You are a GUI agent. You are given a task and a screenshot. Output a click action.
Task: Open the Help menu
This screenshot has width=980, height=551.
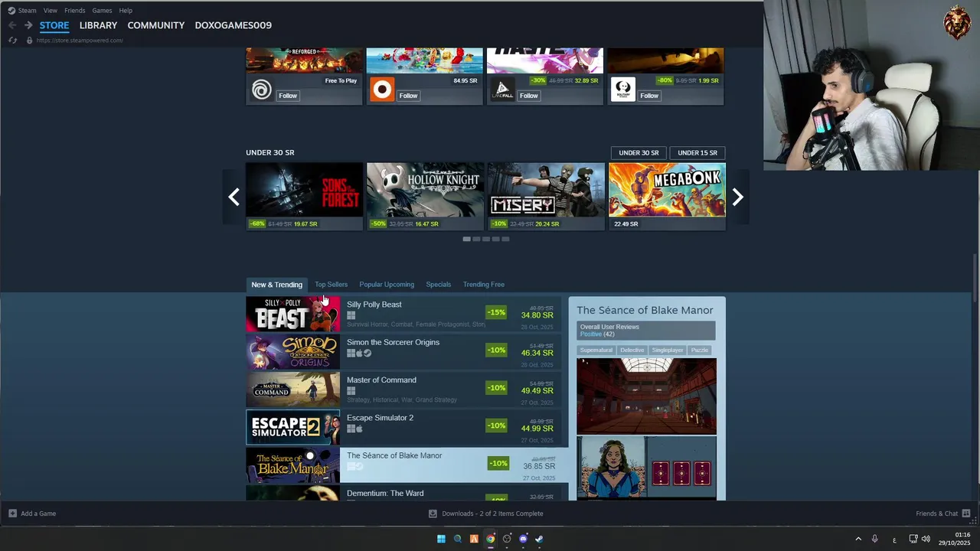pyautogui.click(x=126, y=11)
